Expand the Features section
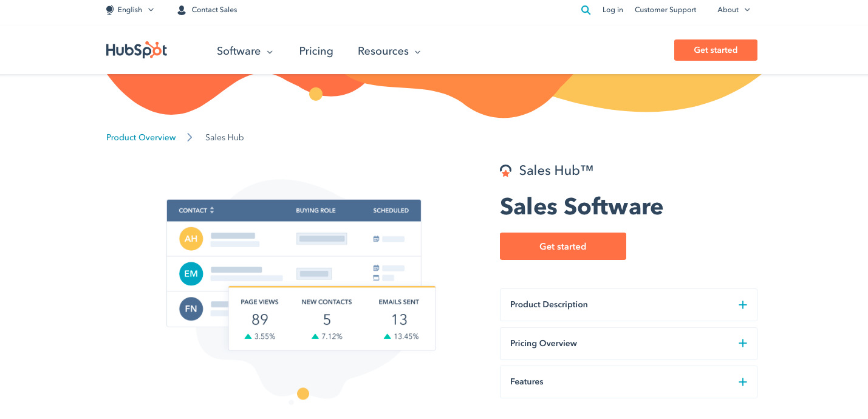868x419 pixels. 628,382
